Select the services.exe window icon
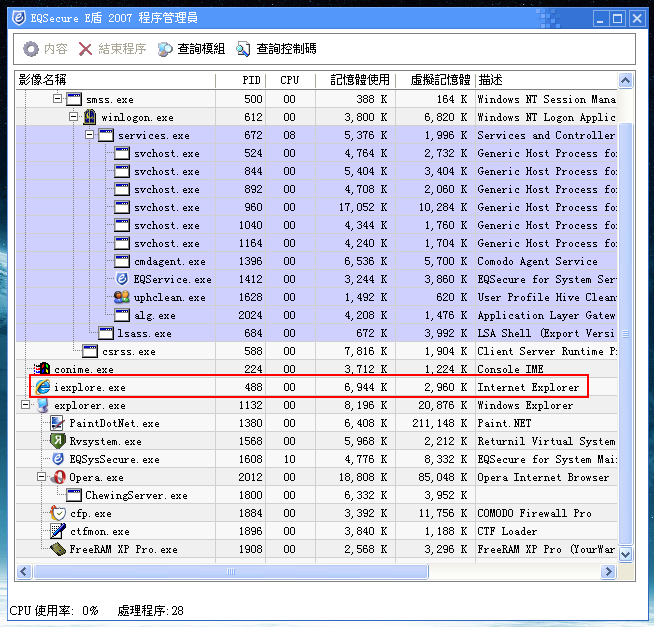654x627 pixels. [106, 135]
